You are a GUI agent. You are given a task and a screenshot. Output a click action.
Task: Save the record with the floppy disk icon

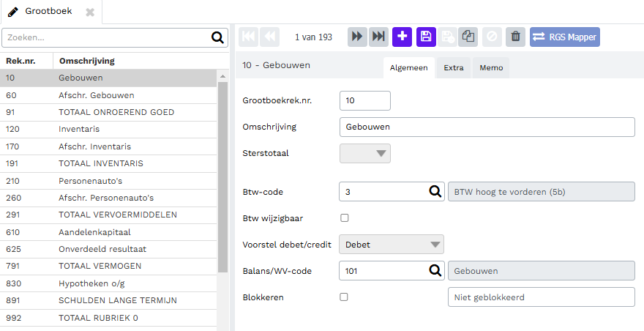[x=427, y=37]
